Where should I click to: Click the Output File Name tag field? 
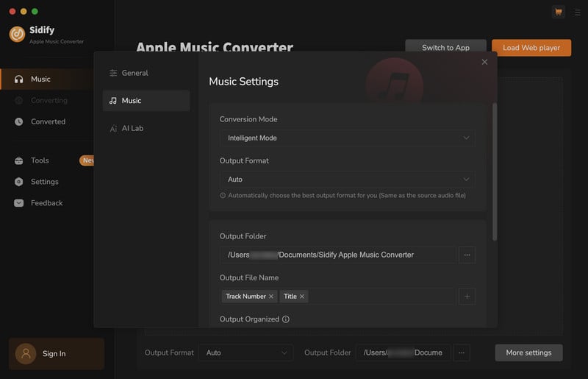338,297
